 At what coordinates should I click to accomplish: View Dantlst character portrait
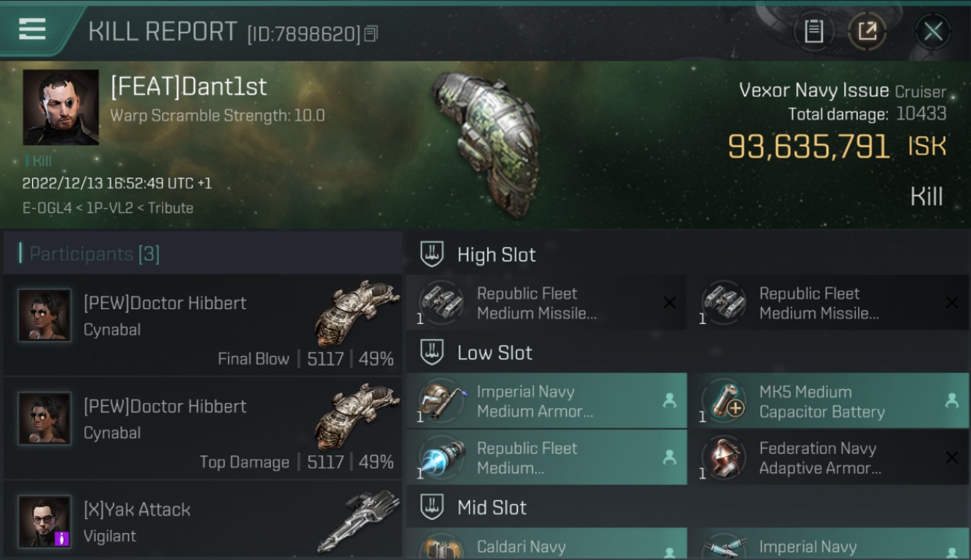[61, 108]
